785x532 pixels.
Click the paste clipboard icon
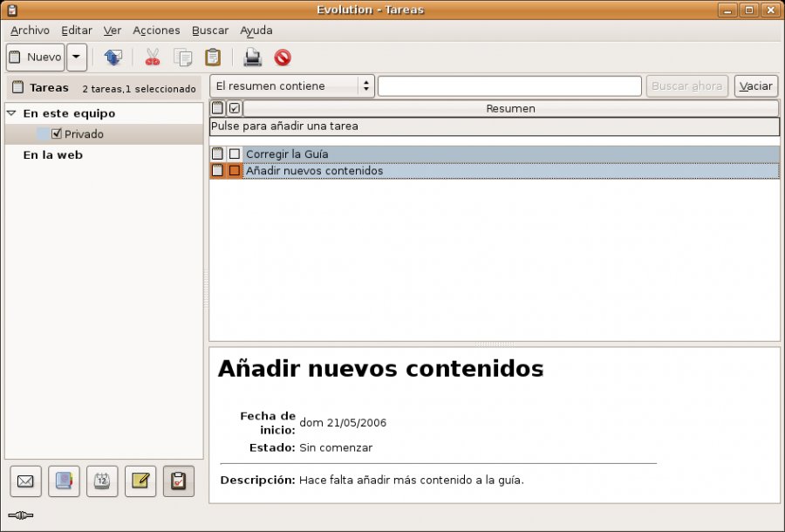213,58
